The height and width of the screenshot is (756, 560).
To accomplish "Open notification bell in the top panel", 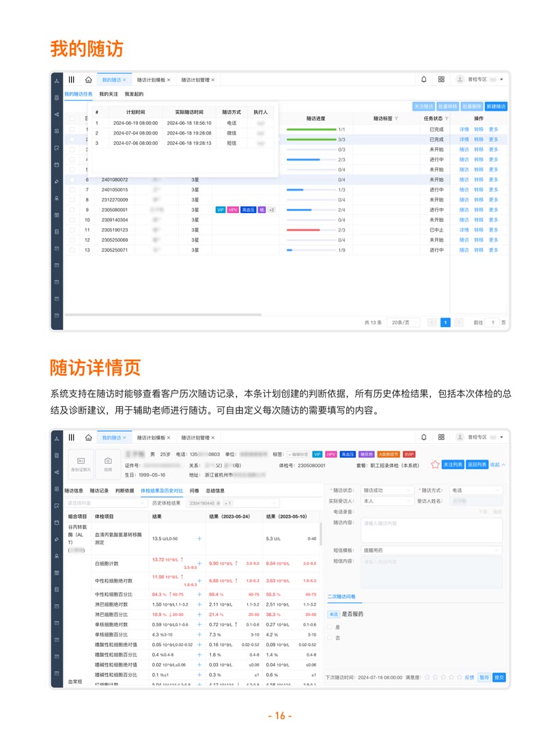I will click(x=423, y=80).
